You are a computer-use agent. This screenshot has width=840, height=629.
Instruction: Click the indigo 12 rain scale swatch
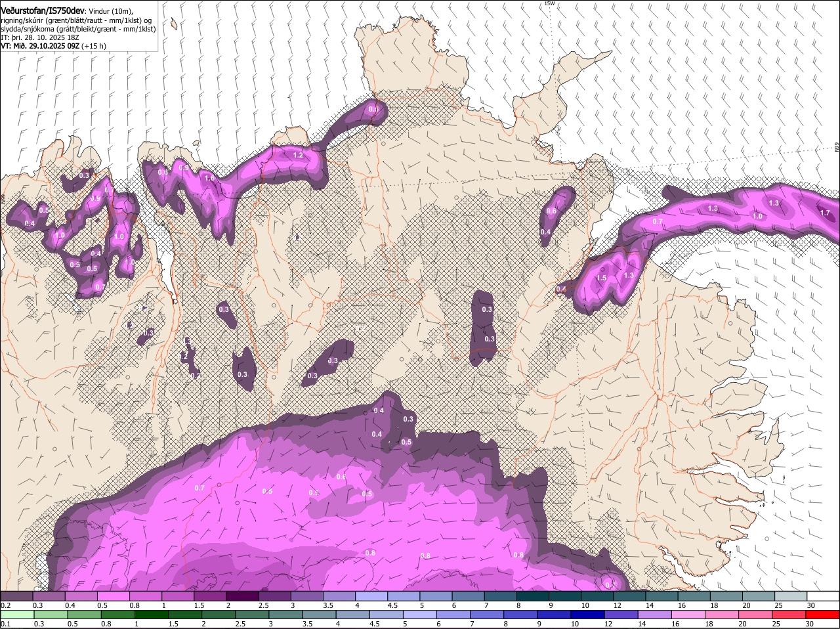[x=621, y=615]
